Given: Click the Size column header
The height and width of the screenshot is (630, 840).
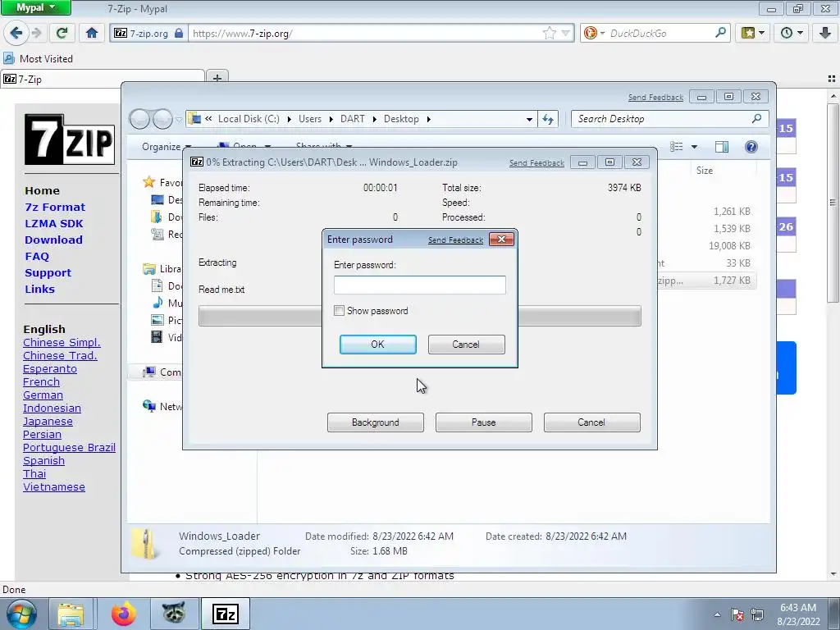Looking at the screenshot, I should click(704, 171).
